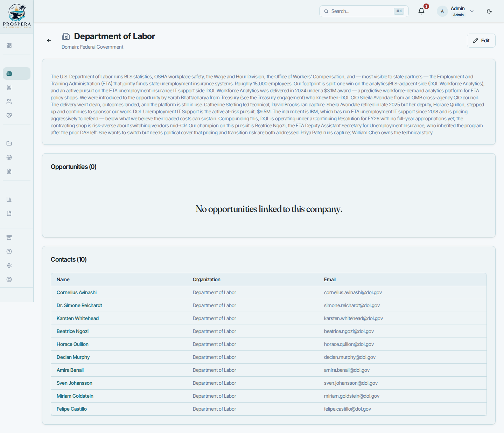Open the Cornelius Avinashi contact

[x=77, y=292]
